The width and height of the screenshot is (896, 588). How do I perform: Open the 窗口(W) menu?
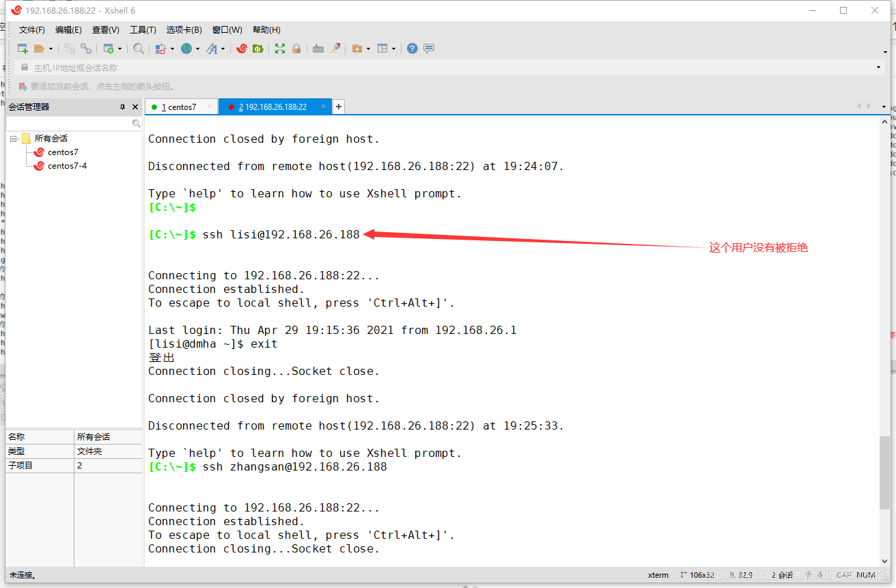tap(227, 30)
